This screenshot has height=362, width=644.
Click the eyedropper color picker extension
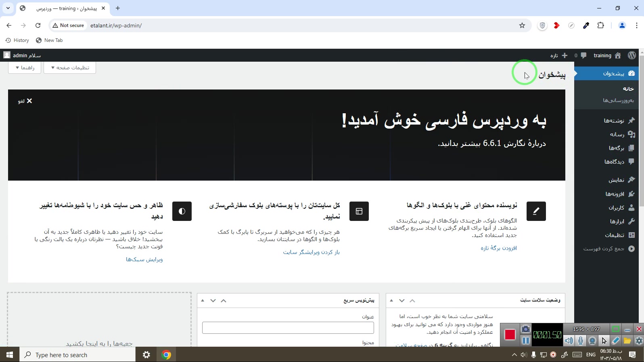click(586, 25)
